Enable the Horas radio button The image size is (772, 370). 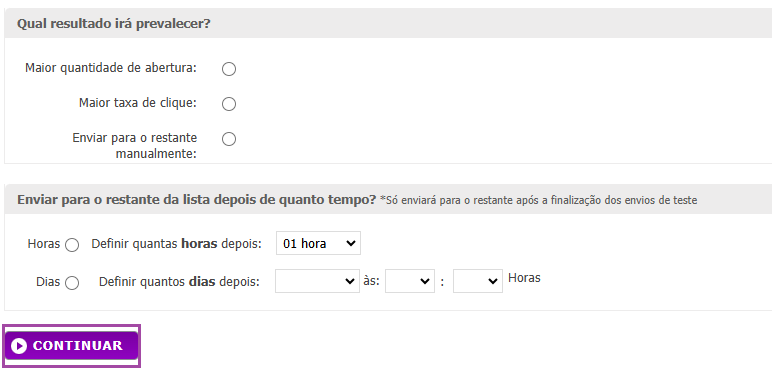[x=72, y=245]
